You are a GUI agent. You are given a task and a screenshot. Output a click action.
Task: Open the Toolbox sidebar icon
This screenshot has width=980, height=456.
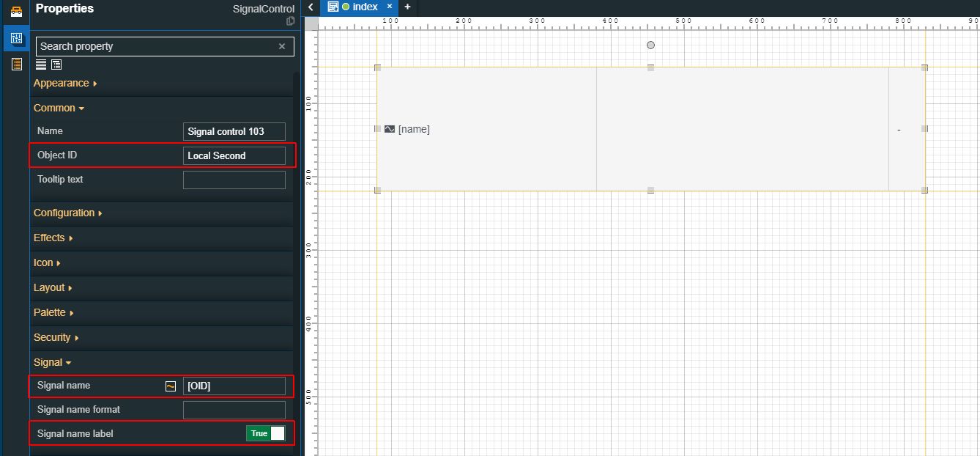16,11
